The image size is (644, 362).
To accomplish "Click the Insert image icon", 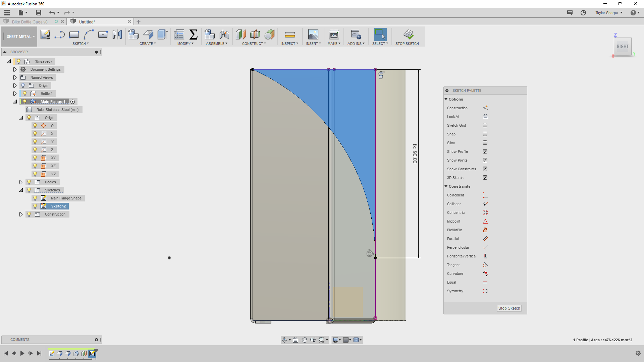I will (x=313, y=35).
